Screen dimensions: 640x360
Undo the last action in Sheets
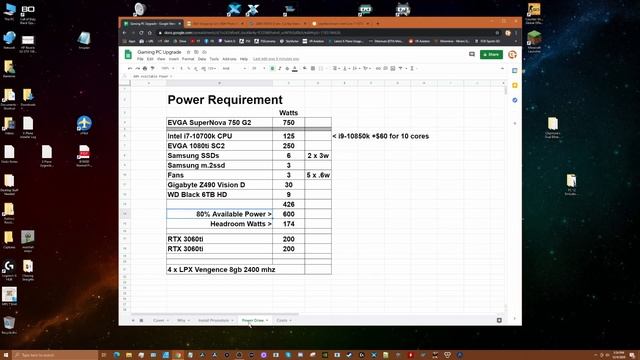click(x=130, y=68)
